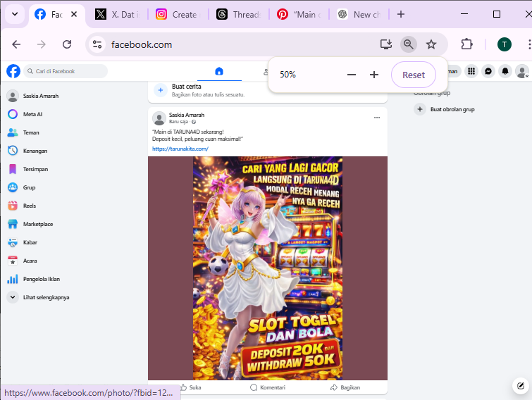Go forward to next page

42,44
